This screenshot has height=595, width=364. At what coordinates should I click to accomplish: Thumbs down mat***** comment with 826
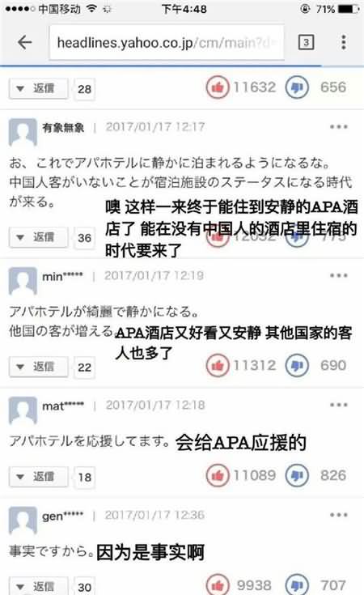(x=297, y=475)
